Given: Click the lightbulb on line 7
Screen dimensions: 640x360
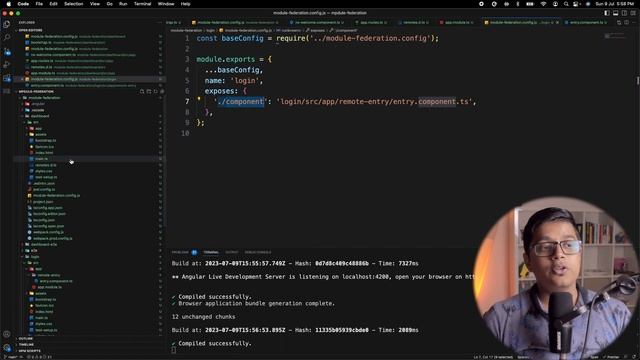Looking at the screenshot, I should coord(199,99).
